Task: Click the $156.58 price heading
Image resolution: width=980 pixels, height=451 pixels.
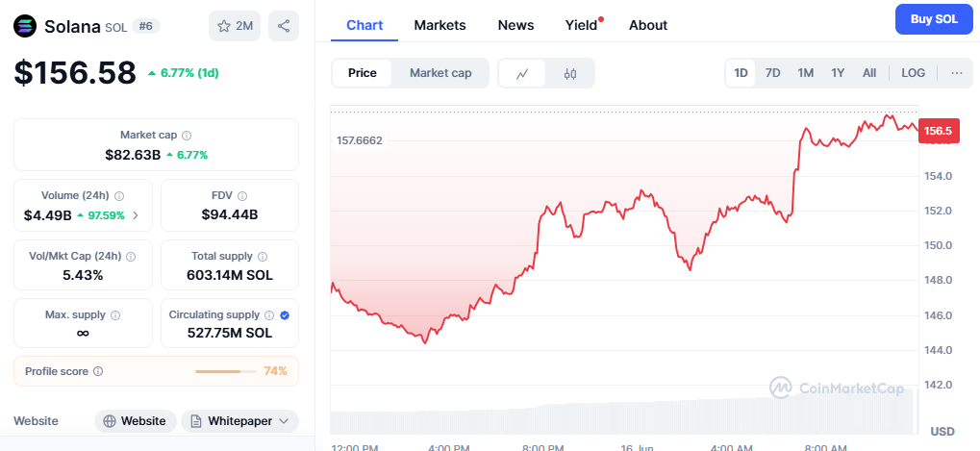Action: tap(75, 72)
